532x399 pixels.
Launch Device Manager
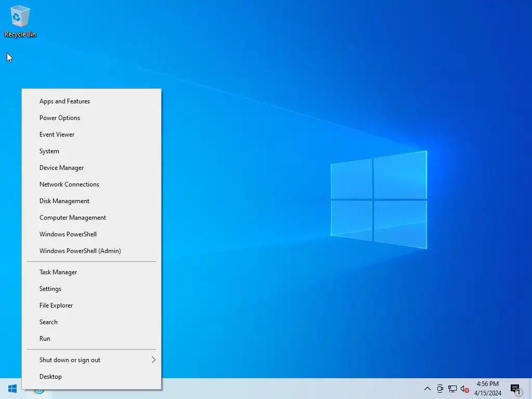tap(91, 168)
